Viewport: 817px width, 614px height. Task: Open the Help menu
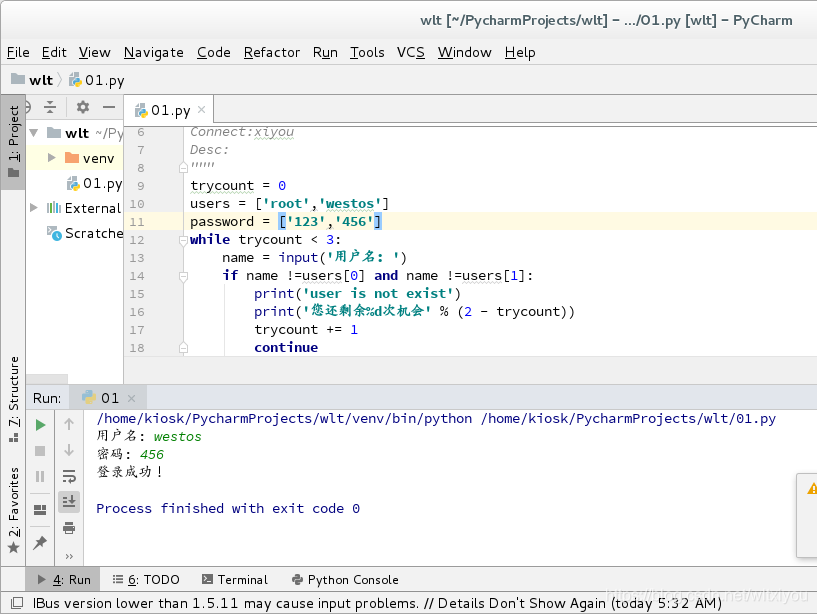point(520,52)
